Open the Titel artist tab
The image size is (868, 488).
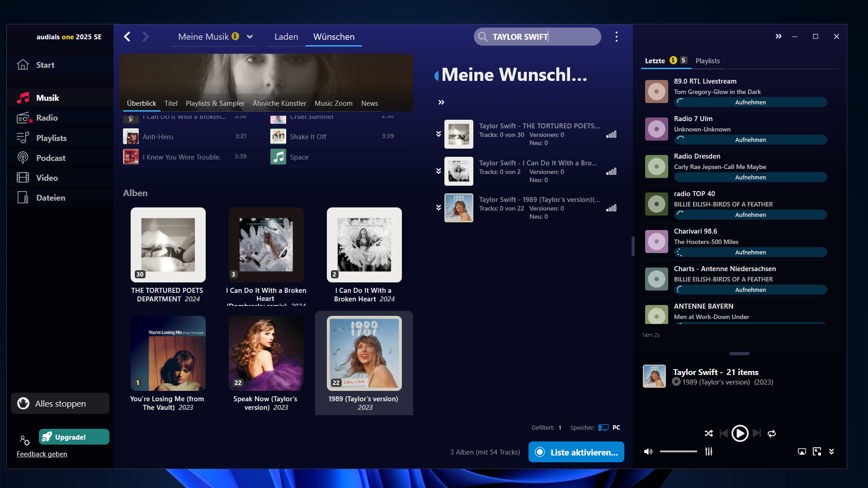coord(171,103)
